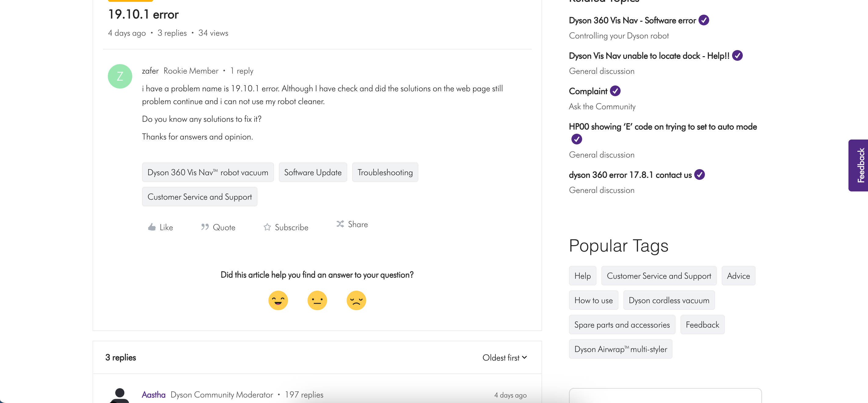The image size is (868, 403).
Task: Click the Like thumbs-up icon on zafer's post
Action: 152,227
